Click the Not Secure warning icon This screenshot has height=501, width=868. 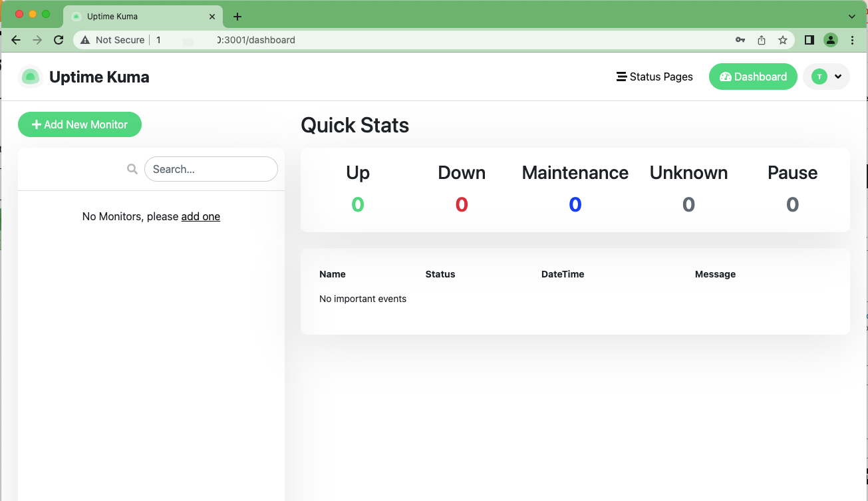(x=85, y=40)
